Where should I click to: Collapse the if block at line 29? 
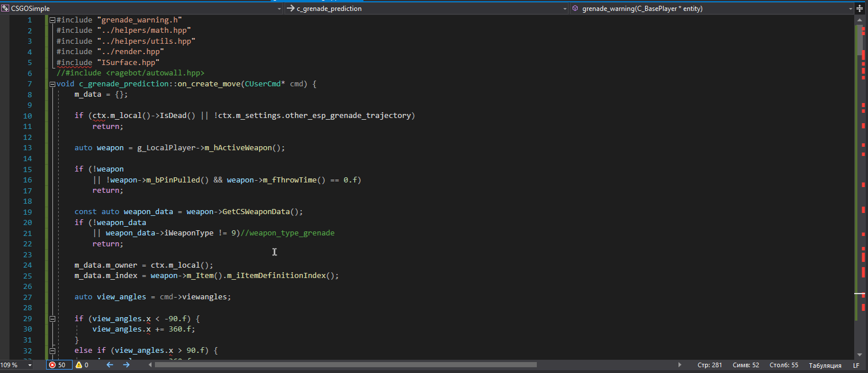52,319
